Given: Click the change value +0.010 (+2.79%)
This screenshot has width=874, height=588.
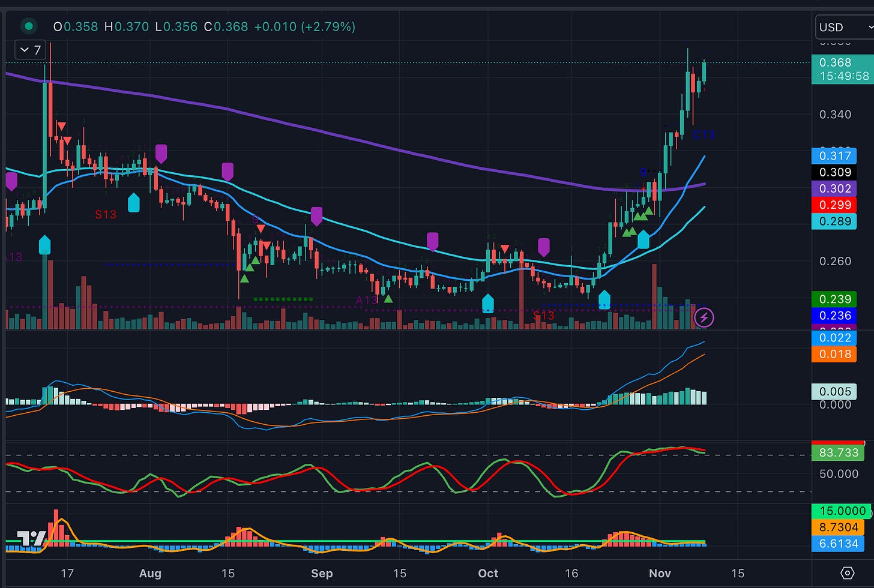Looking at the screenshot, I should [304, 26].
